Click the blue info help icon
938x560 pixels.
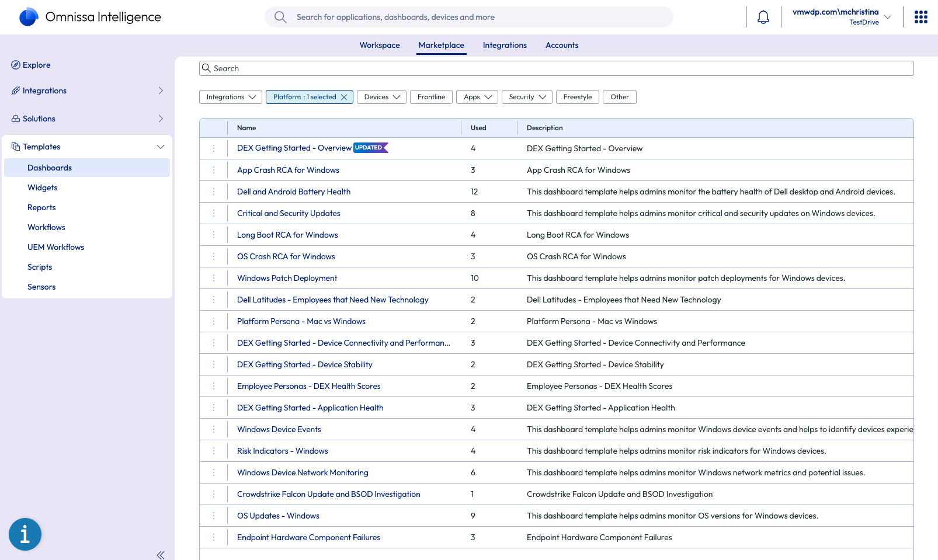25,534
